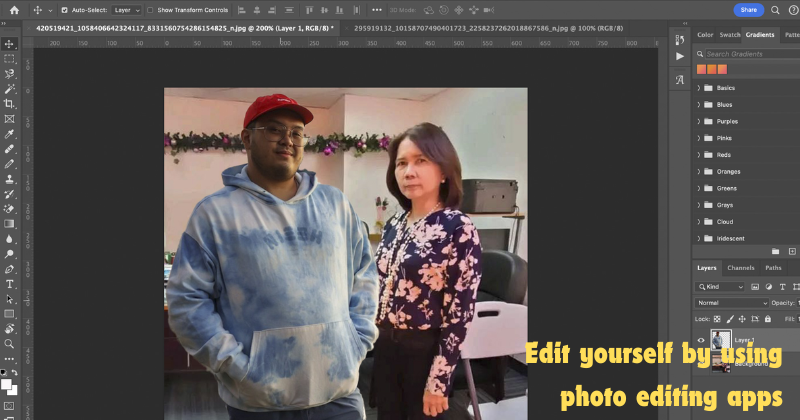Select the Layers tab
This screenshot has height=420, width=800.
707,268
